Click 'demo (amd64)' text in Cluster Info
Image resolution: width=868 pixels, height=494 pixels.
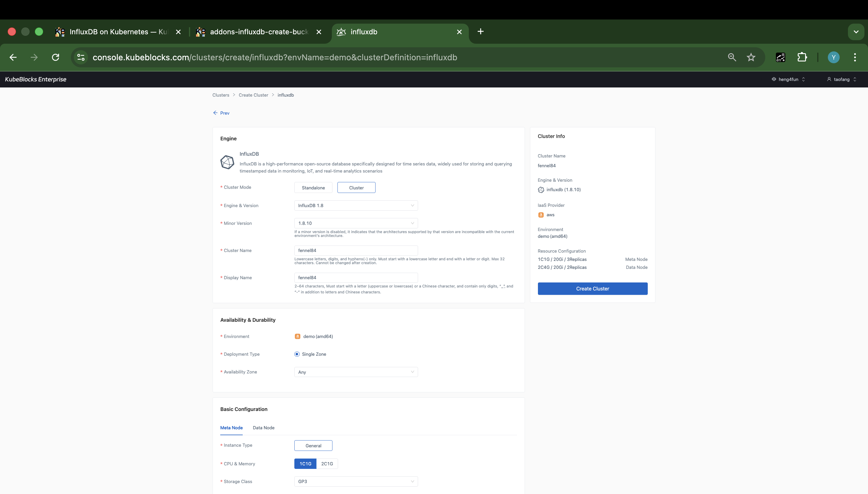tap(552, 236)
